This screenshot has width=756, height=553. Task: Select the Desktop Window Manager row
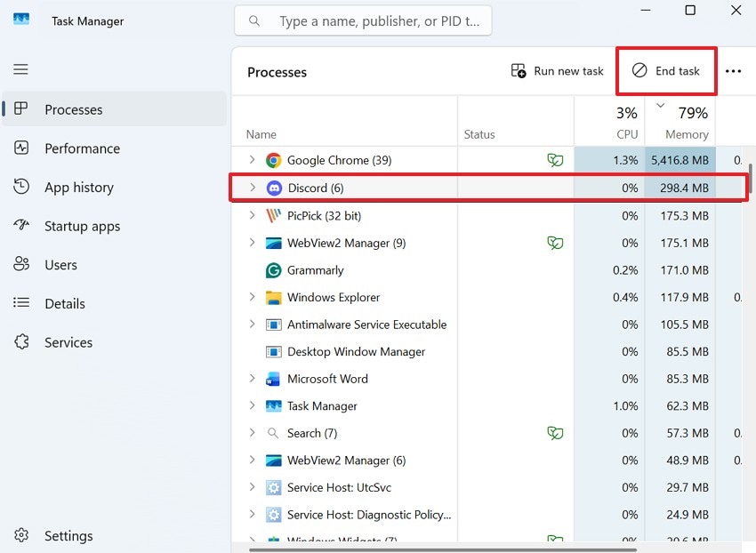click(488, 352)
